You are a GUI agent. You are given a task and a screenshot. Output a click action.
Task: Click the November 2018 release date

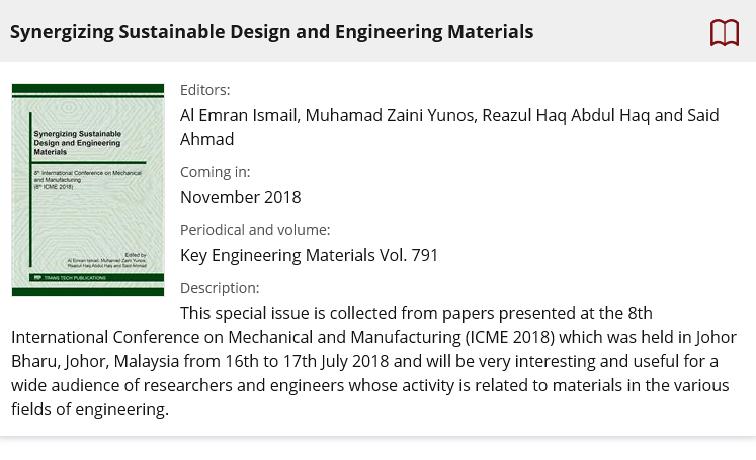(x=241, y=197)
